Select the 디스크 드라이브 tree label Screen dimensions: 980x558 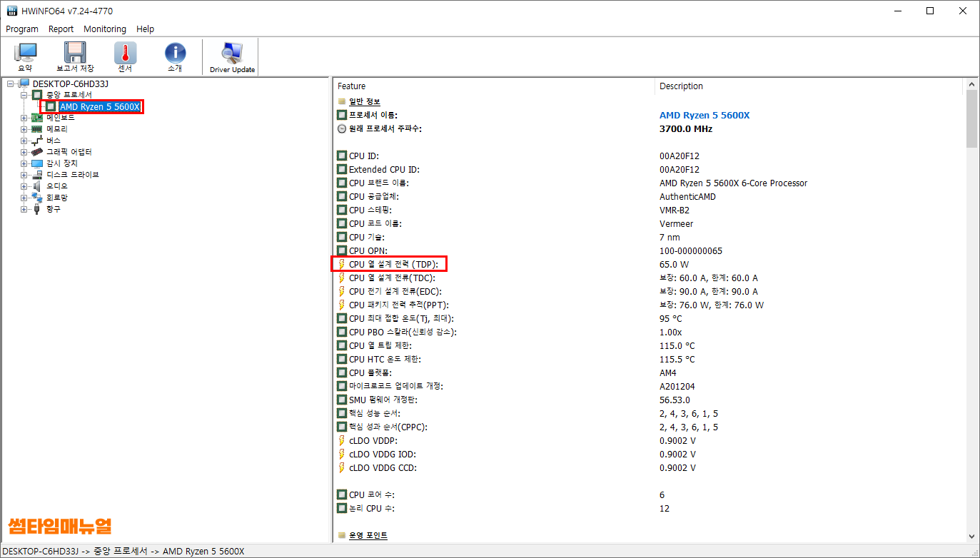(73, 175)
